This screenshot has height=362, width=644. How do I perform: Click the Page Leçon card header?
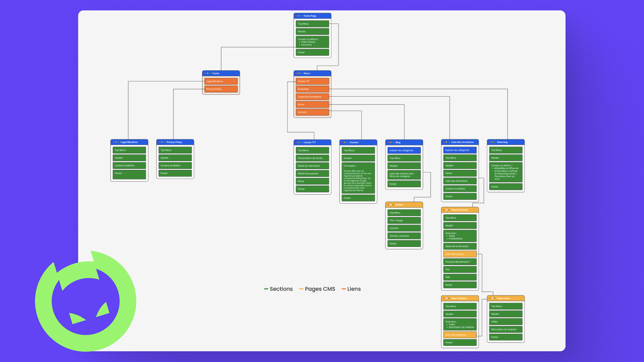click(505, 298)
